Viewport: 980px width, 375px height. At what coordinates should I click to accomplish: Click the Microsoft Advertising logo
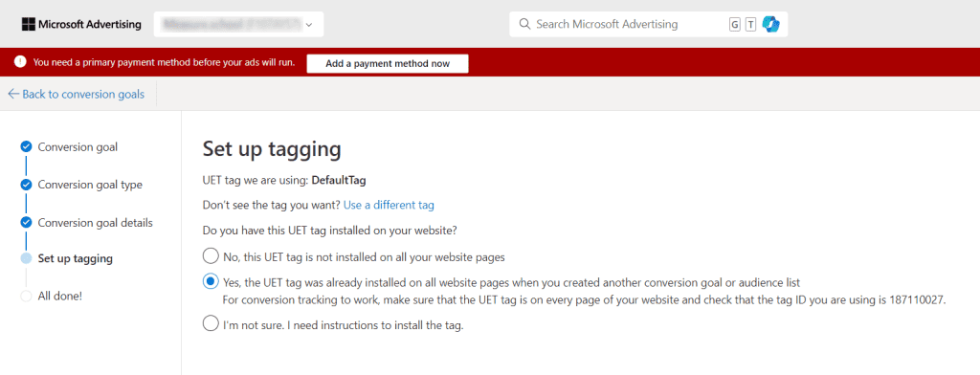81,24
